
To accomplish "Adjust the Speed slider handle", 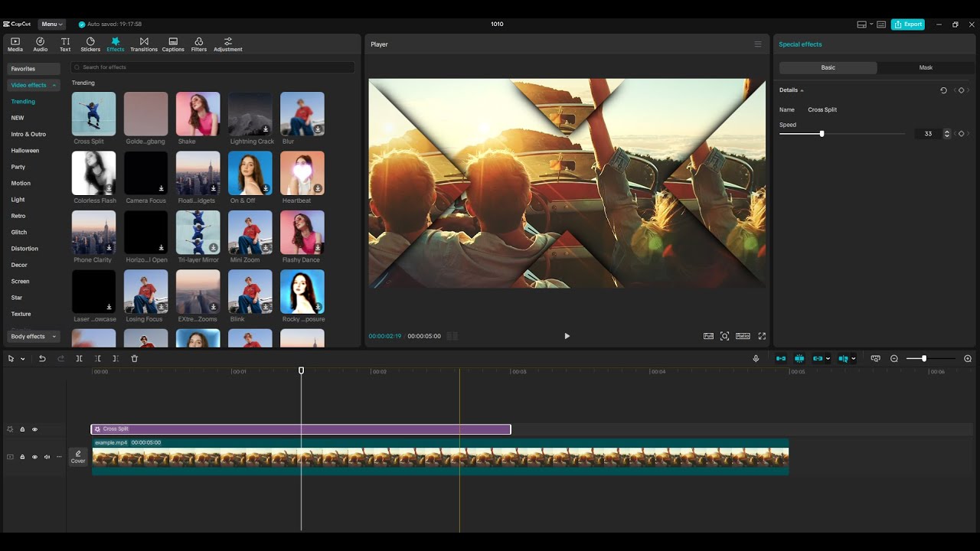I will point(822,134).
